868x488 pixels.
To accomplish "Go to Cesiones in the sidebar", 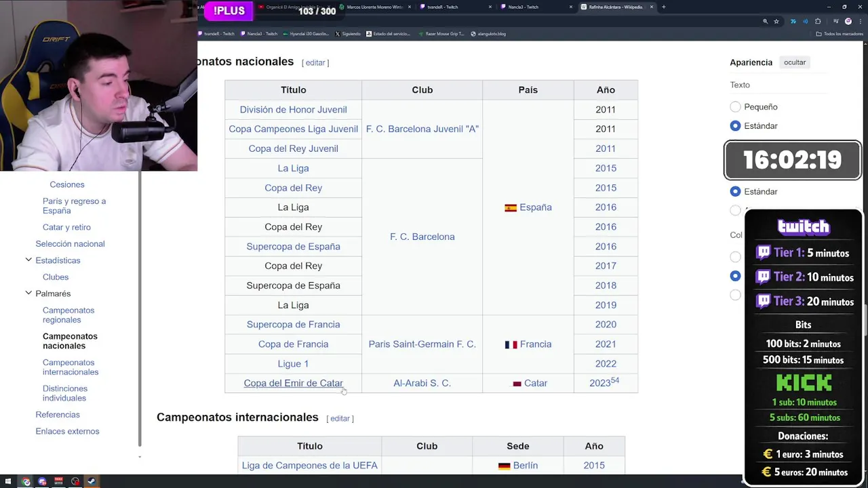I will point(66,184).
